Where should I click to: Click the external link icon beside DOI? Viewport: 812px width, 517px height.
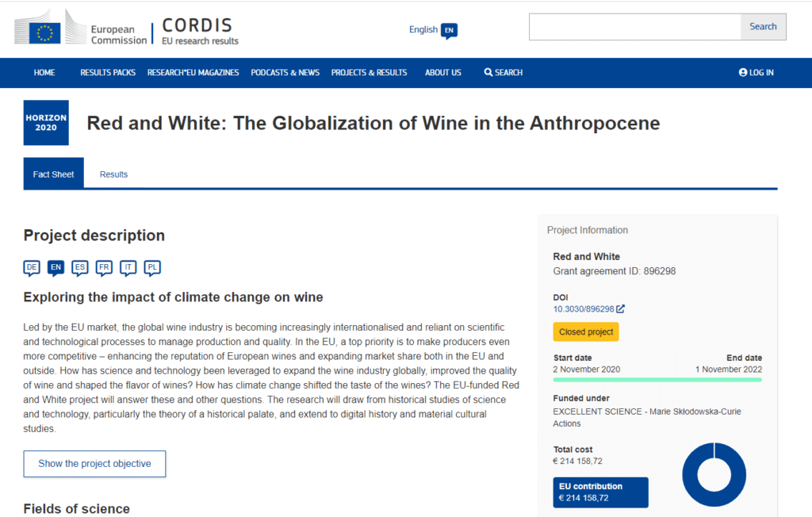620,308
